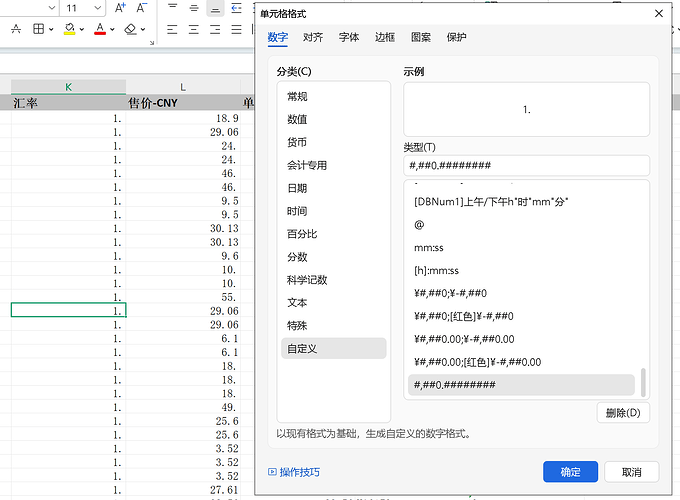This screenshot has width=680, height=500.
Task: Click the eraser clear-format icon
Action: [130, 29]
